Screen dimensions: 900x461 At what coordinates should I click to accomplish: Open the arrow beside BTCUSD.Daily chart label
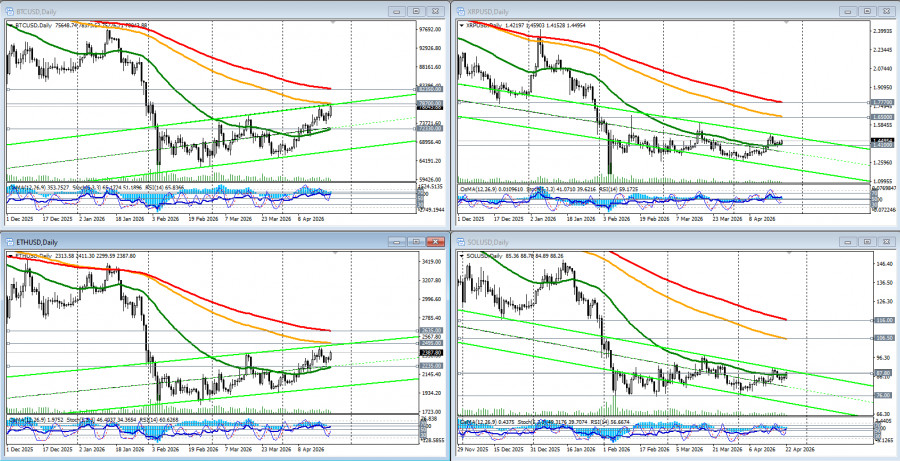[x=10, y=25]
